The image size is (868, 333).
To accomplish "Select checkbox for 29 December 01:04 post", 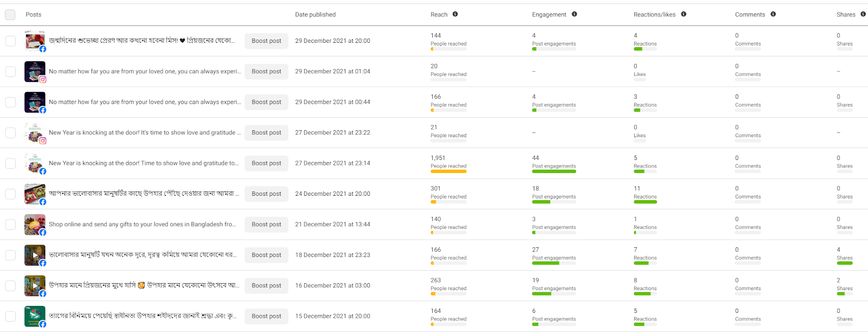I will (10, 72).
